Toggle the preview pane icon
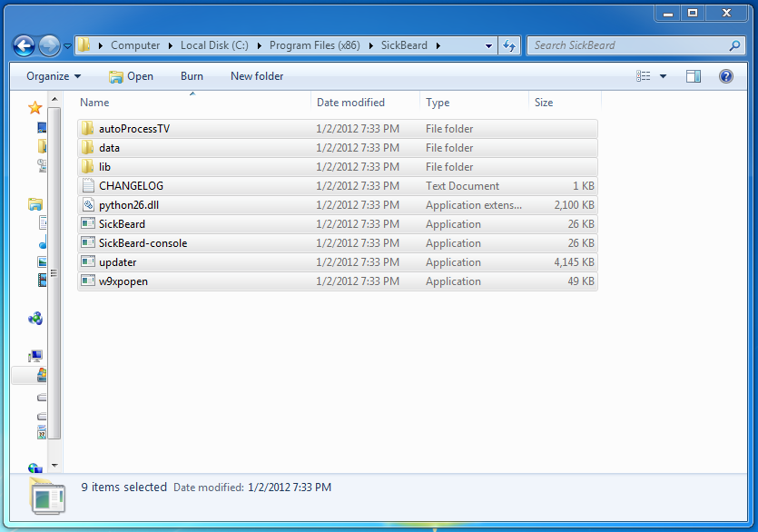Screen dimensions: 758x532 [694, 76]
